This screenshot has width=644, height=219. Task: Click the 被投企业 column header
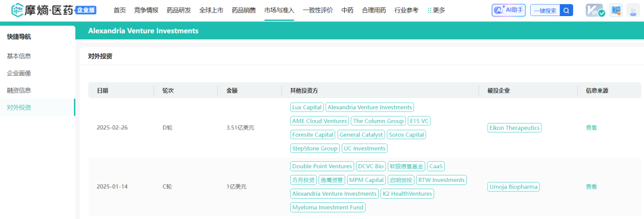click(499, 91)
